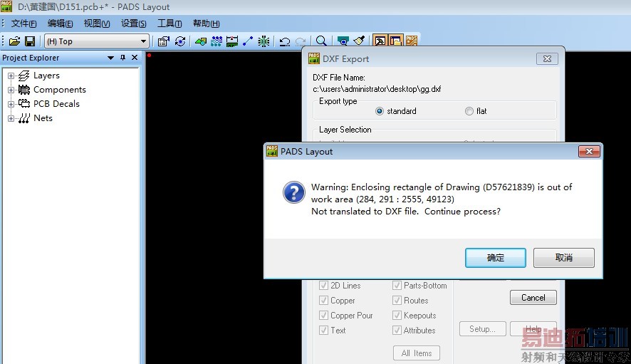The width and height of the screenshot is (631, 364).
Task: Click the DXF file path gg.dxf text
Action: [377, 89]
